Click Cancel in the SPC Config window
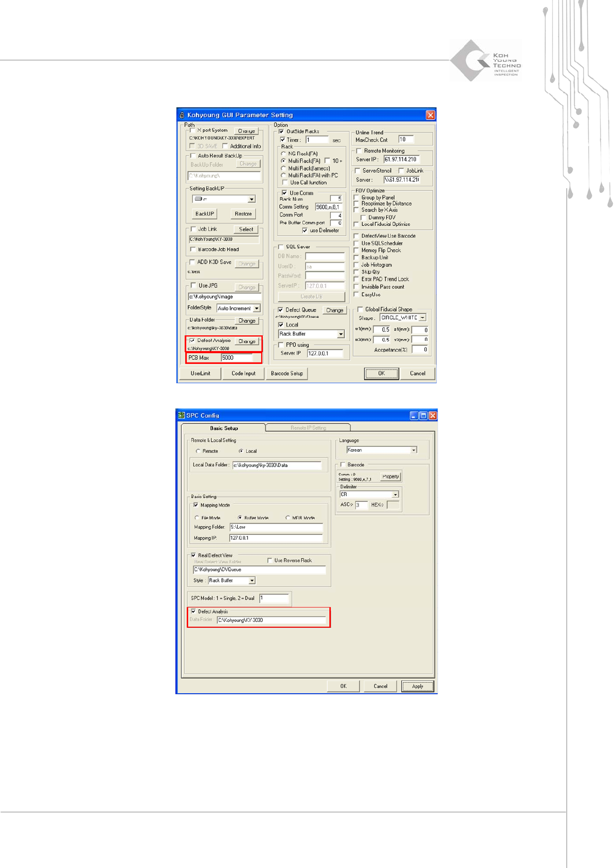This screenshot has width=614, height=868. [x=380, y=686]
